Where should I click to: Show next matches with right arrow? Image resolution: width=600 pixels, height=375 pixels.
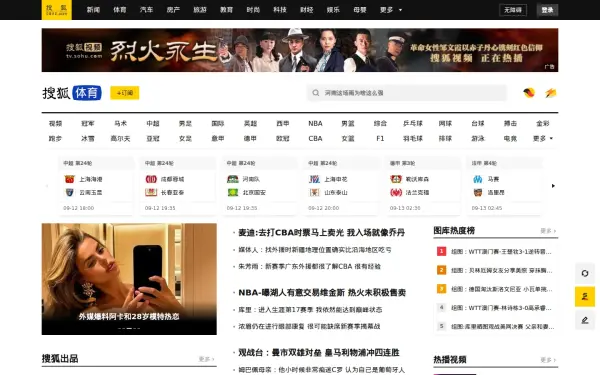click(553, 186)
